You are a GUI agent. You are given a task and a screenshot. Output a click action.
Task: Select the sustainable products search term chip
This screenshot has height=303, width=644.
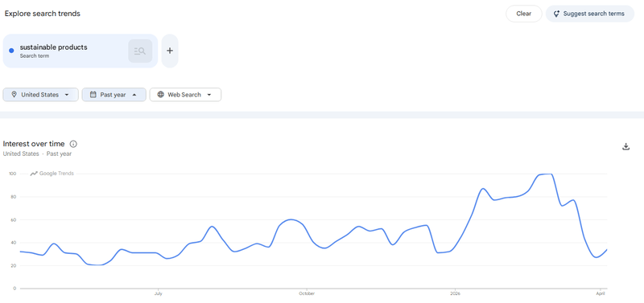tap(80, 51)
